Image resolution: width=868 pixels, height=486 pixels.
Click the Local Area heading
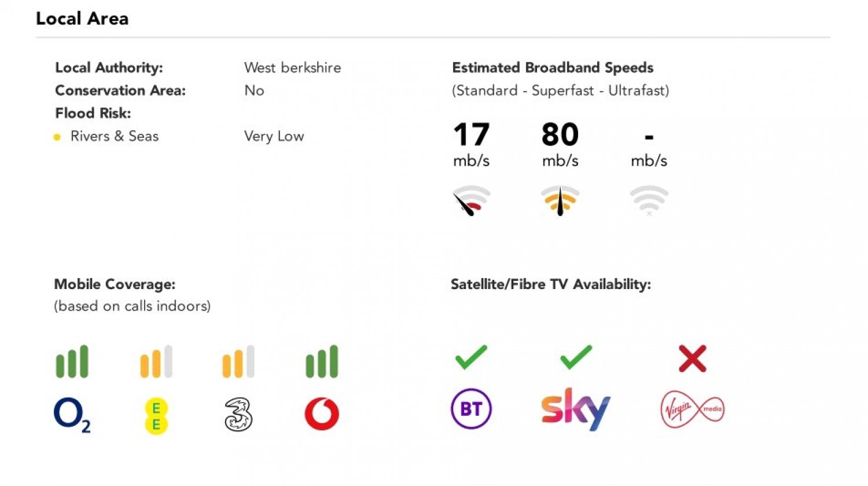82,19
